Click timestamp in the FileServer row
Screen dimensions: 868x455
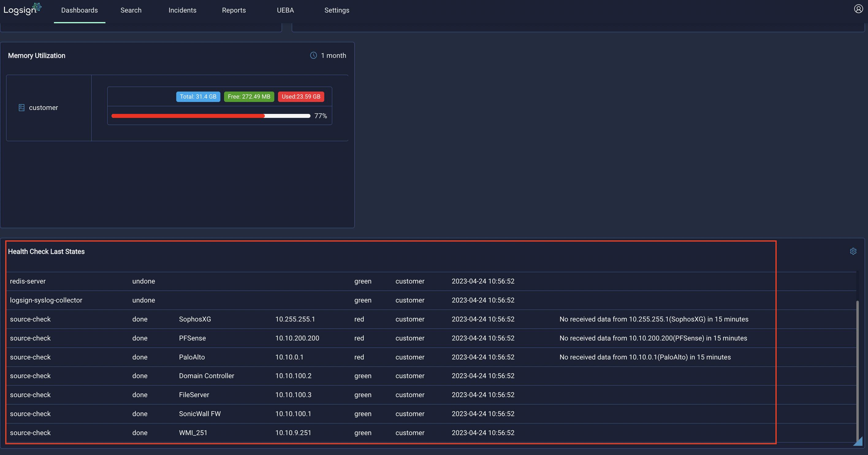[x=483, y=395]
